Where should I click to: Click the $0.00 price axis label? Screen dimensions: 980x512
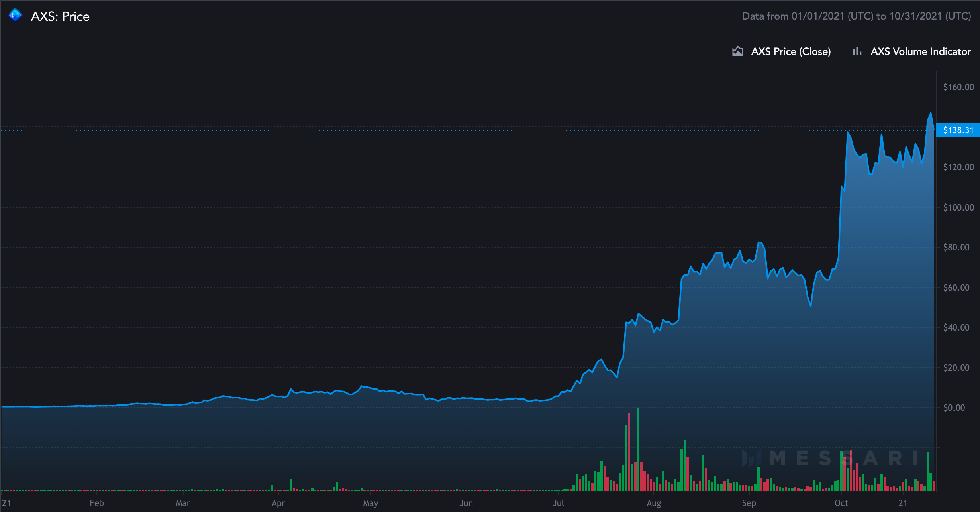(x=954, y=408)
